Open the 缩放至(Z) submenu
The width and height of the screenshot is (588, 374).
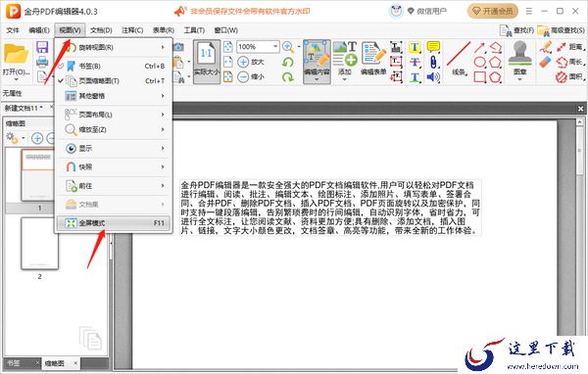(114, 129)
